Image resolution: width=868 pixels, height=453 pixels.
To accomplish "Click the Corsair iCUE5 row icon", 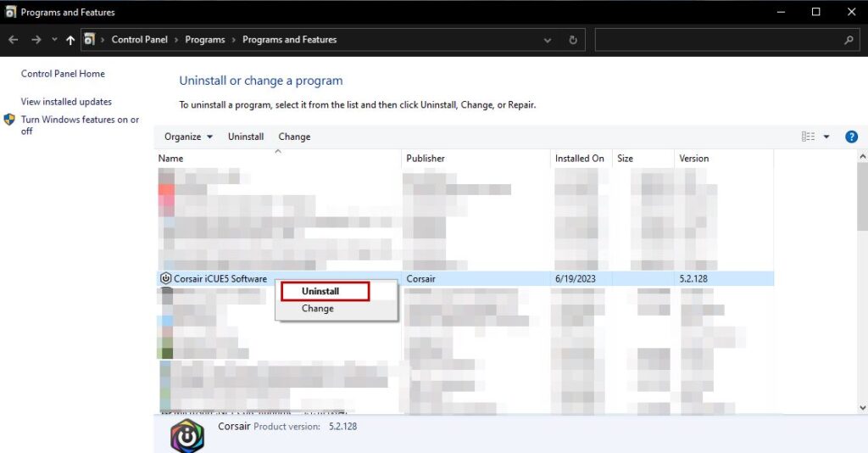I will [165, 278].
